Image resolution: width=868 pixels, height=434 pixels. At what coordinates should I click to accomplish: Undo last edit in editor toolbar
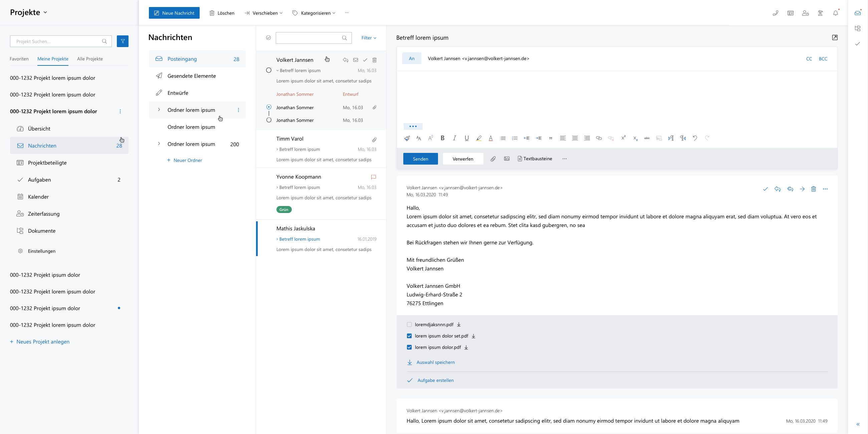695,138
